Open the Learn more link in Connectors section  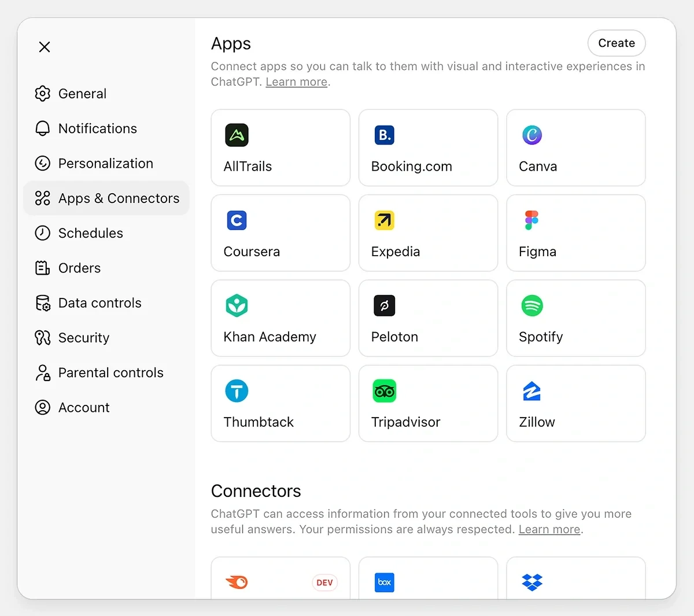(548, 529)
